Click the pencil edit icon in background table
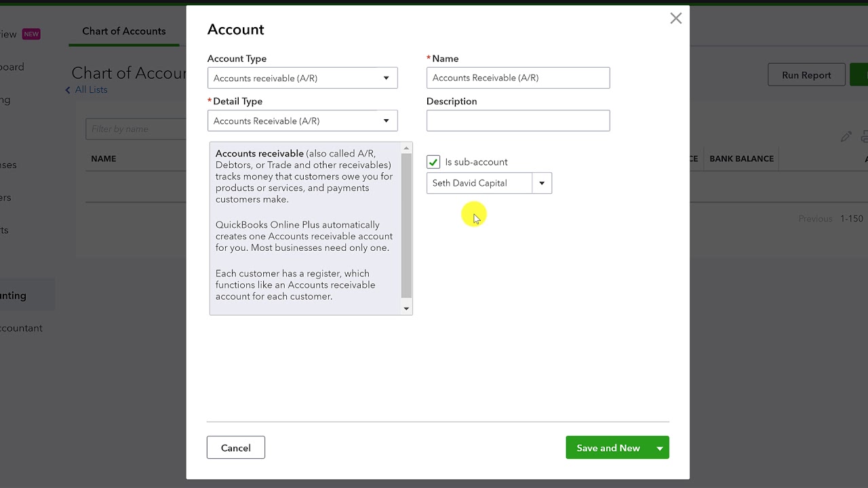This screenshot has height=488, width=868. 846,137
